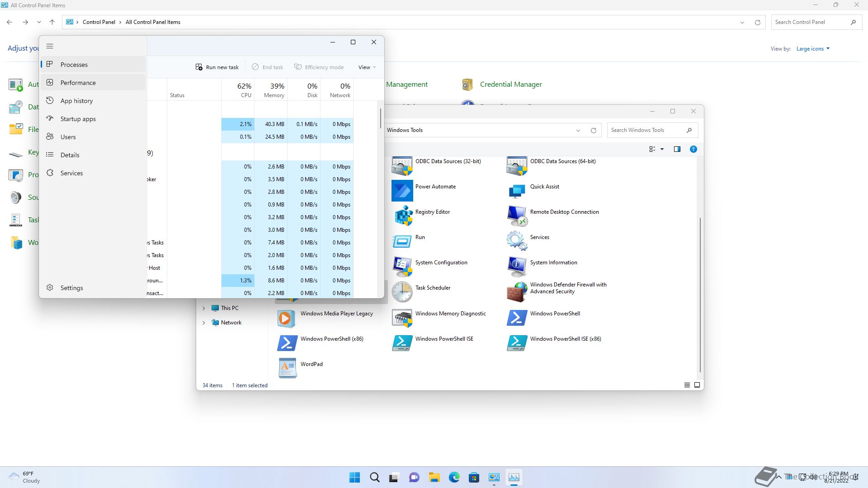868x488 pixels.
Task: Change View by Large icons dropdown
Action: point(813,49)
